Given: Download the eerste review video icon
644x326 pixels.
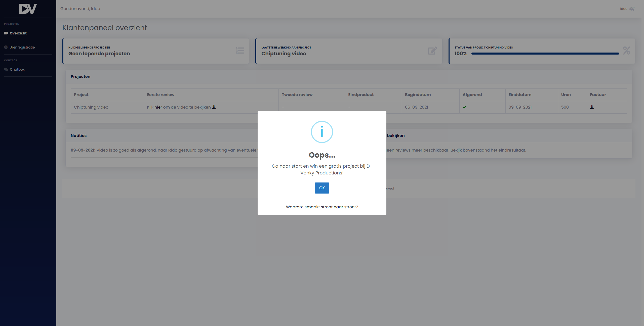Looking at the screenshot, I should pos(214,107).
